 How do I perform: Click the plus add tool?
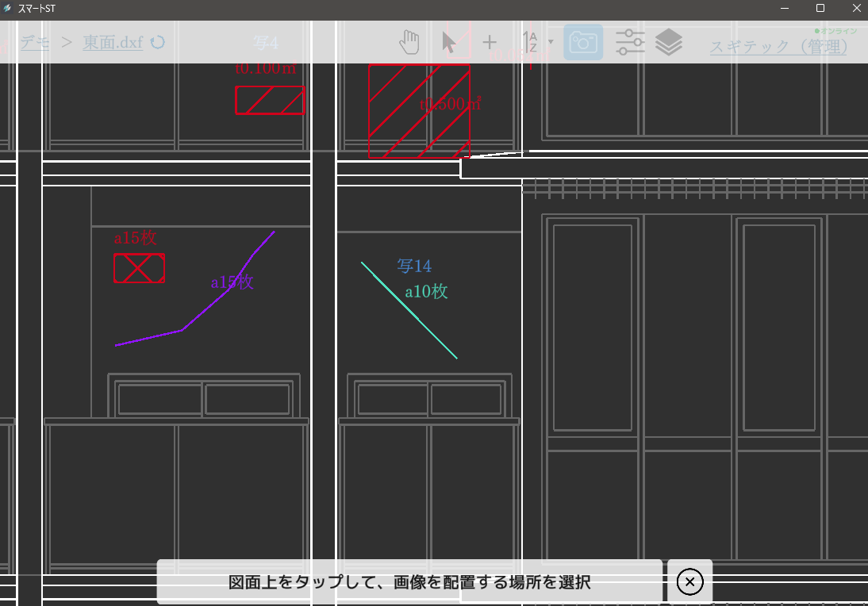(x=490, y=42)
